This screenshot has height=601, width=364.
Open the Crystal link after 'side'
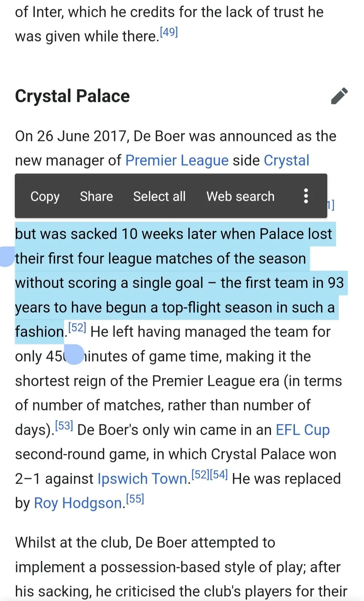pos(286,161)
